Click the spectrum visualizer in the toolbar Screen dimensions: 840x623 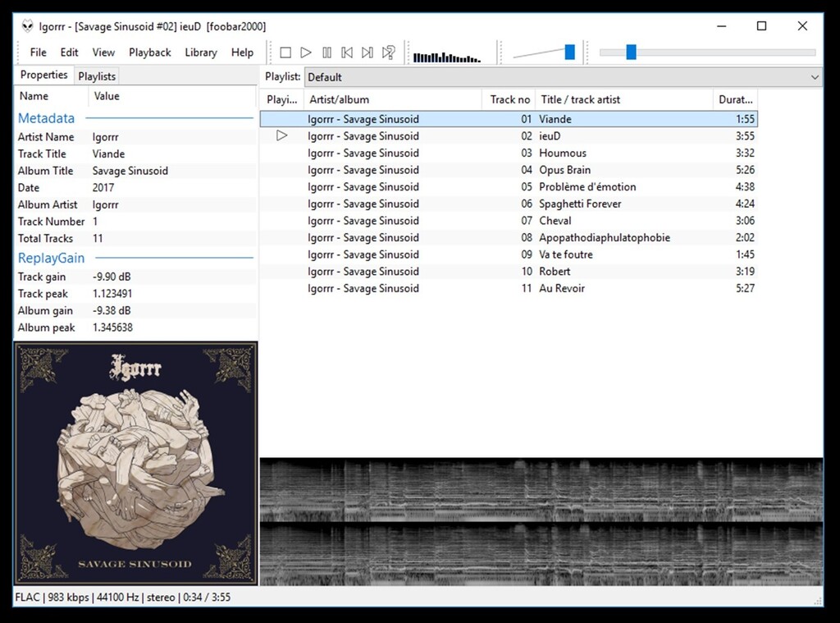pyautogui.click(x=447, y=54)
